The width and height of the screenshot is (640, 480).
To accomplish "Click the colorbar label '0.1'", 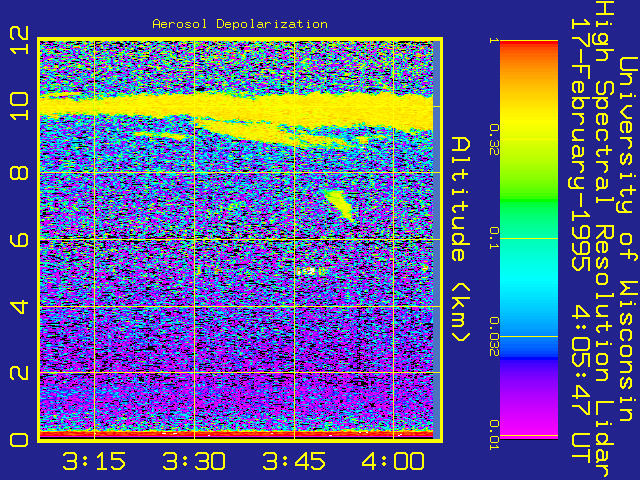I will (494, 238).
